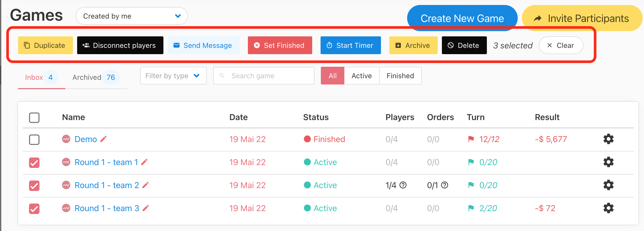Send Message to selected games
Image resolution: width=644 pixels, height=231 pixels.
(x=203, y=45)
